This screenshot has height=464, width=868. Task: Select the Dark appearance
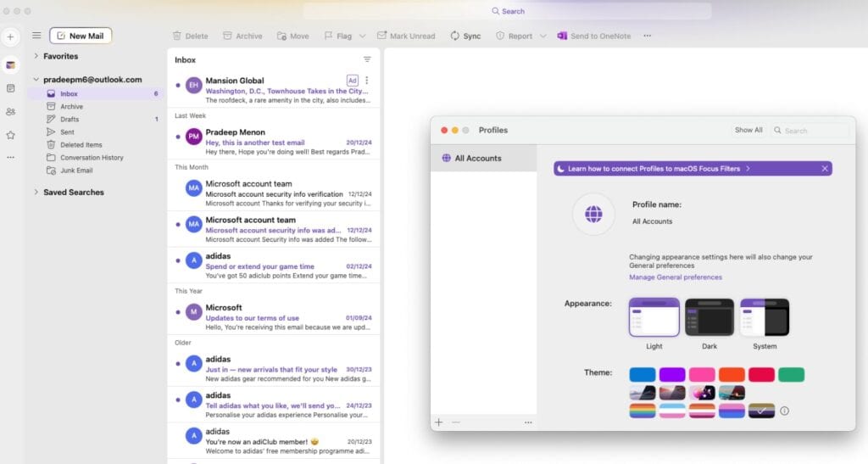(709, 316)
